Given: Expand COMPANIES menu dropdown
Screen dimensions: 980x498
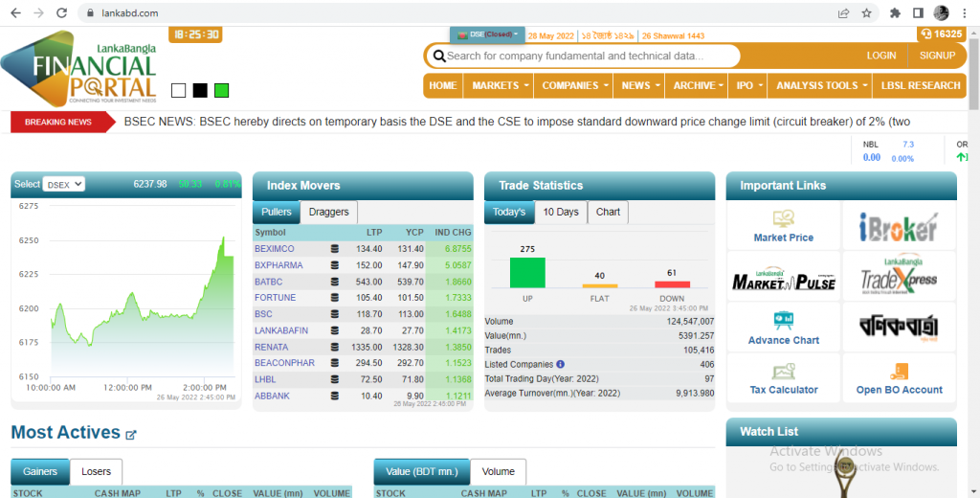Looking at the screenshot, I should (x=574, y=85).
